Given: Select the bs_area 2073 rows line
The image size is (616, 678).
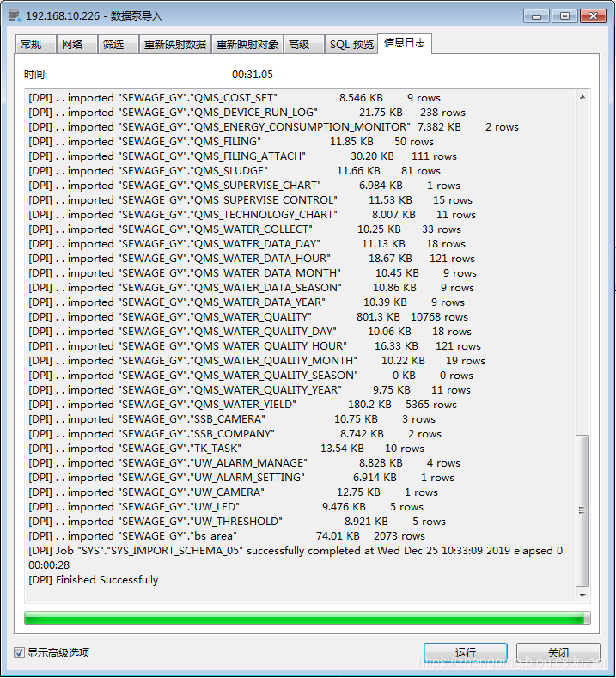Looking at the screenshot, I should [x=227, y=536].
